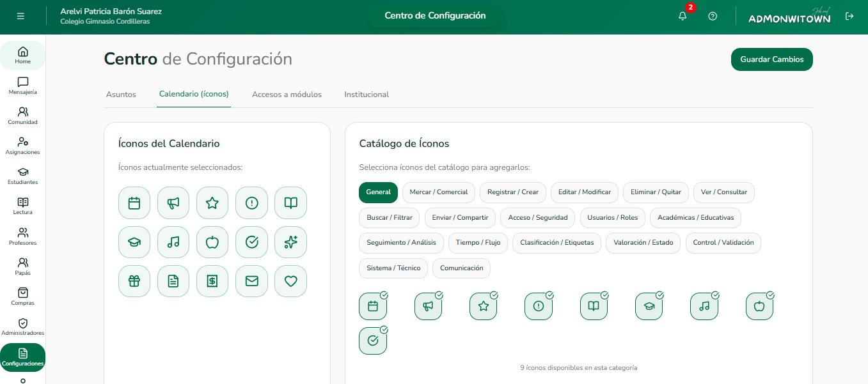Filter by Registrar / Crear category

(x=513, y=192)
